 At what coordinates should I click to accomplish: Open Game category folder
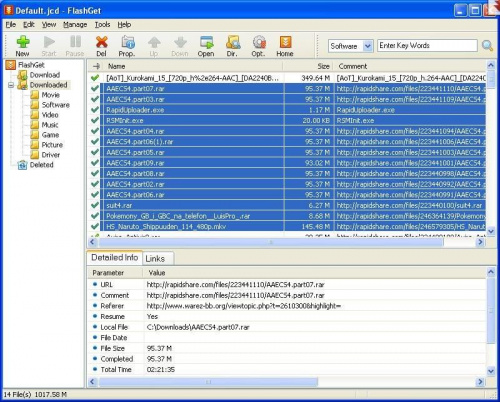coord(50,135)
